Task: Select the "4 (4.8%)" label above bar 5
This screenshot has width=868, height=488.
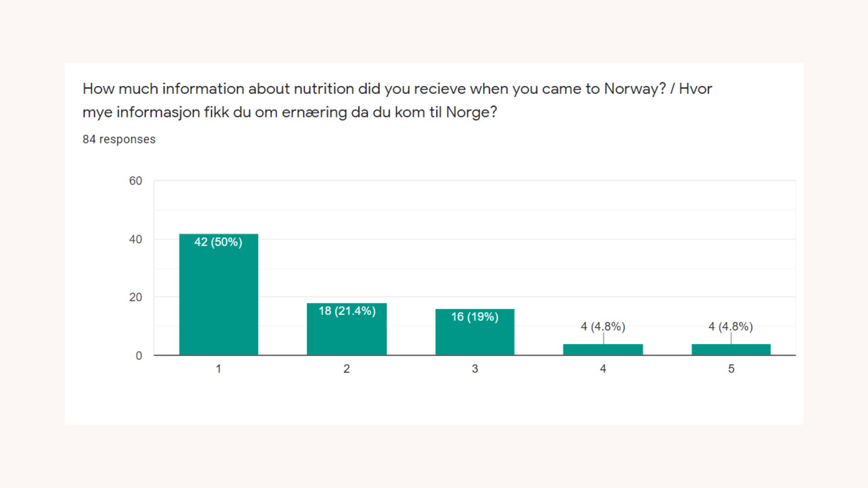Action: (731, 327)
